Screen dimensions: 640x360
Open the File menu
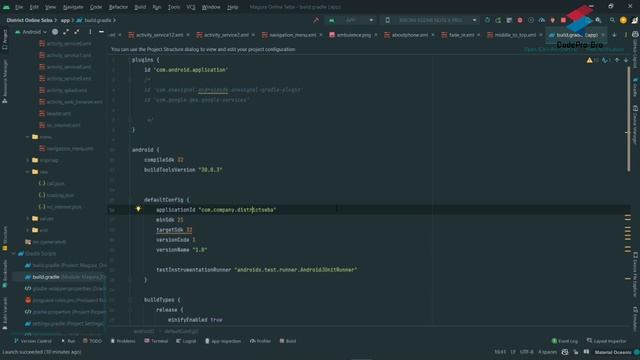pos(19,7)
